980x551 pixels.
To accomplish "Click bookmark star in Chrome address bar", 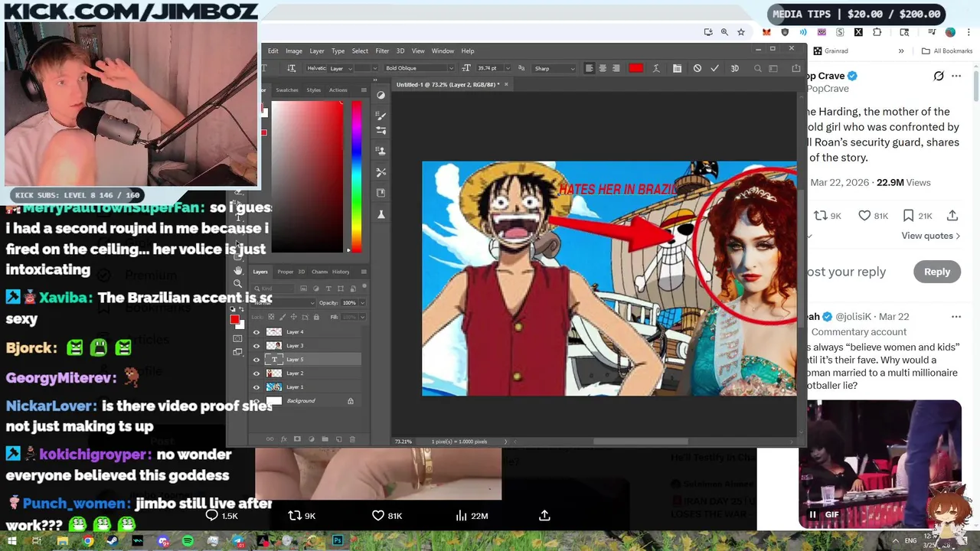I will [741, 32].
